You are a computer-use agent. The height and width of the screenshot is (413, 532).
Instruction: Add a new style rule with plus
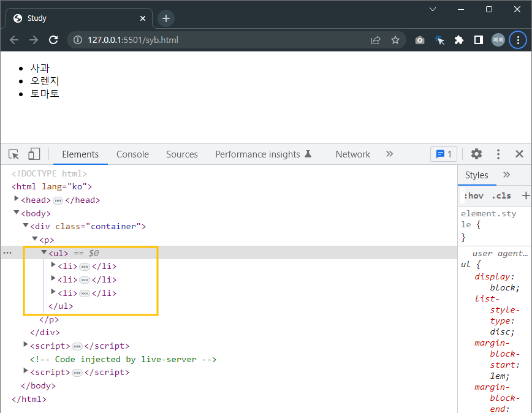tap(526, 195)
